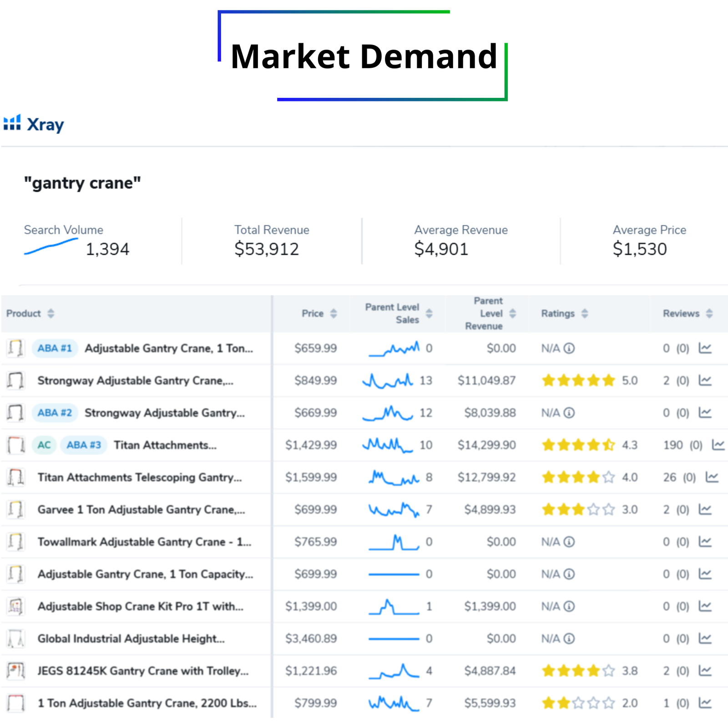Open chart icon for Global Industrial row
The image size is (728, 728).
click(705, 639)
